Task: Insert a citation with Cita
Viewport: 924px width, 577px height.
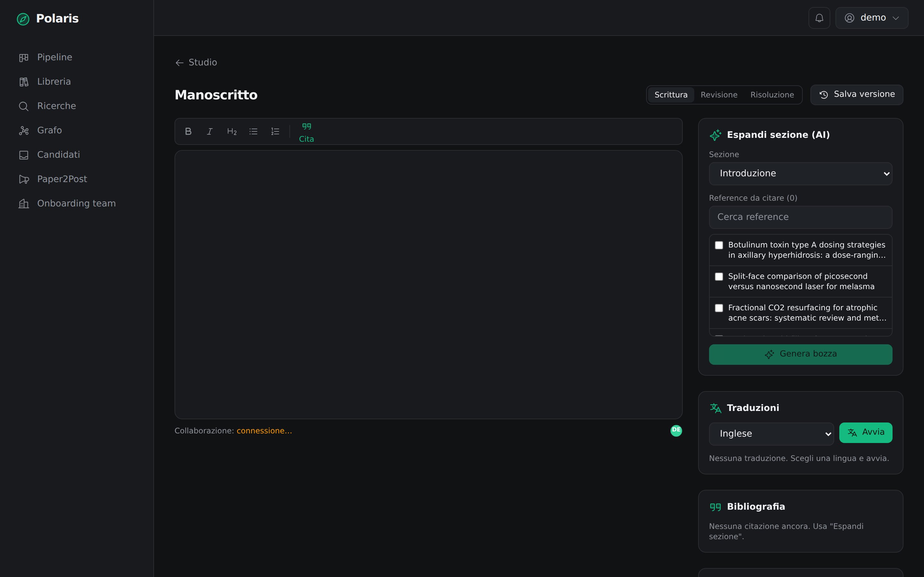Action: click(x=306, y=132)
